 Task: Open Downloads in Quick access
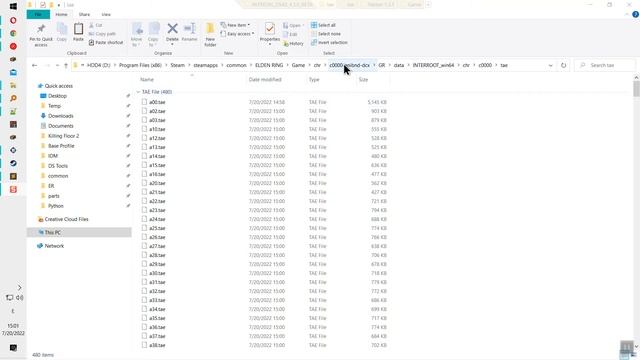[x=61, y=116]
